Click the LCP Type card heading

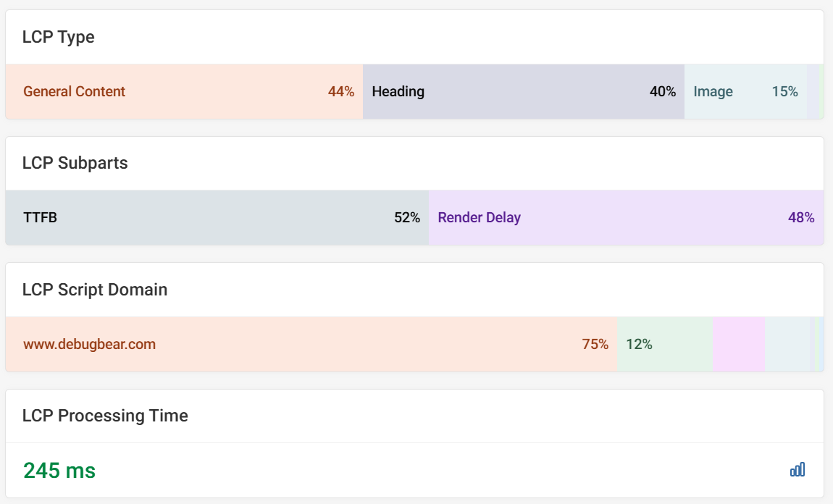[59, 37]
